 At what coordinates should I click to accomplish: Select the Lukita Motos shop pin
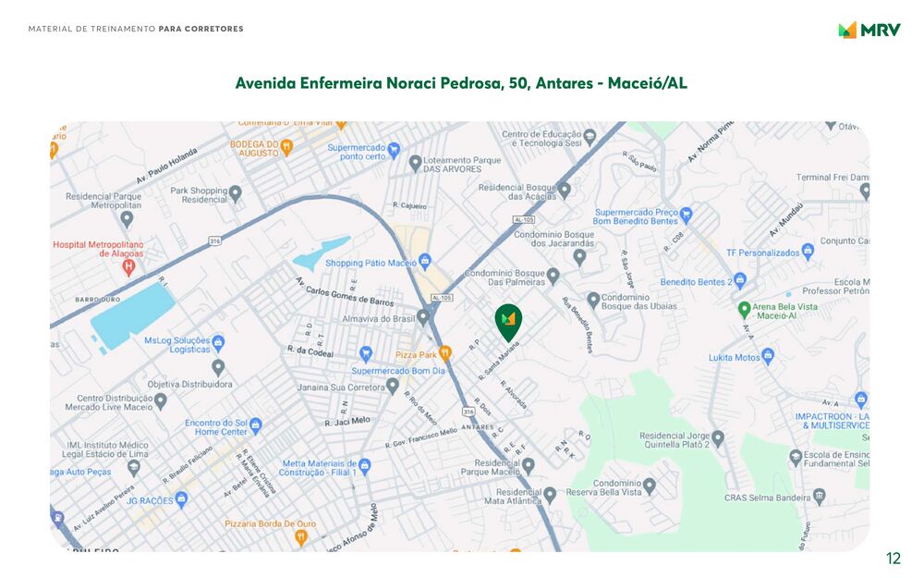[x=767, y=356]
